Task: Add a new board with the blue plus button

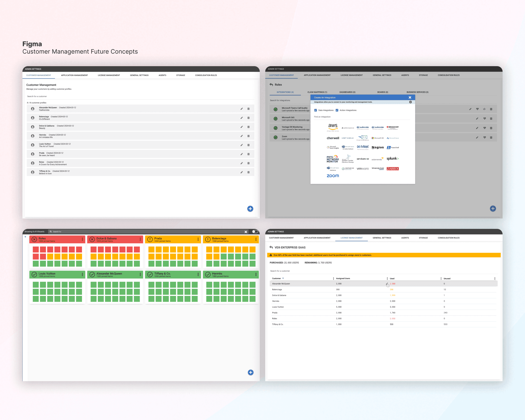Action: (250, 372)
